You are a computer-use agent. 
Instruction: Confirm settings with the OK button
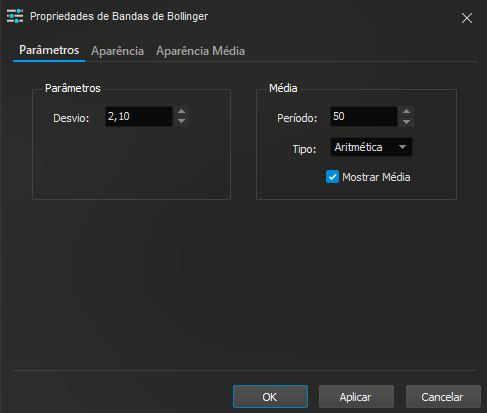pos(270,397)
